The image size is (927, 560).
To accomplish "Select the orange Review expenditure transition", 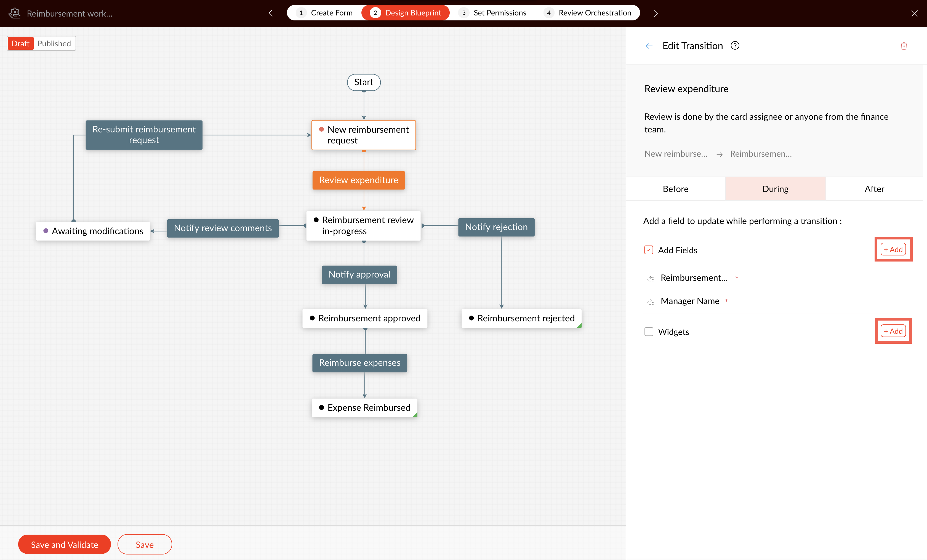I will coord(359,180).
